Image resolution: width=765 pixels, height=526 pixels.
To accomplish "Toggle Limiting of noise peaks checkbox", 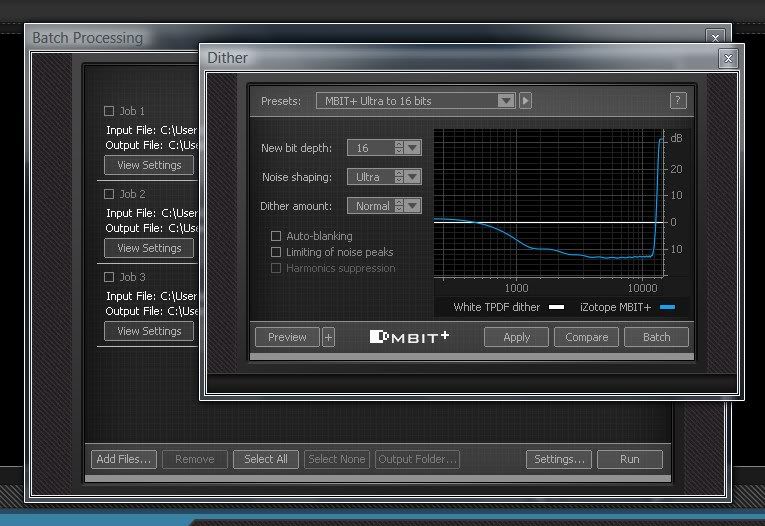I will click(276, 252).
